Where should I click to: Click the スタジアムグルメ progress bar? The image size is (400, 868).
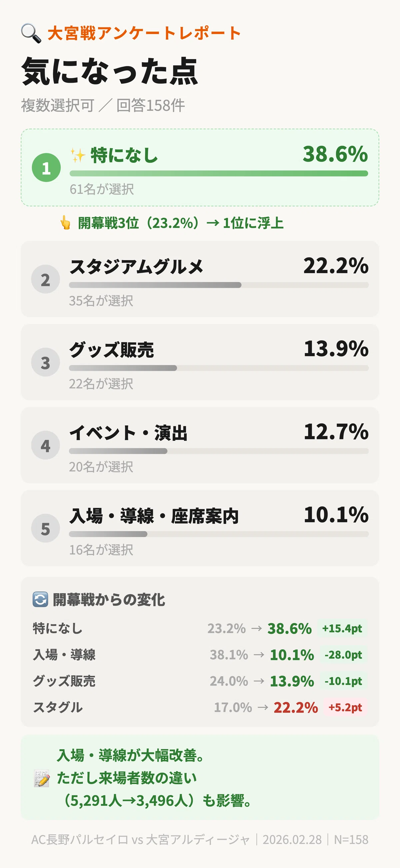pos(219,285)
